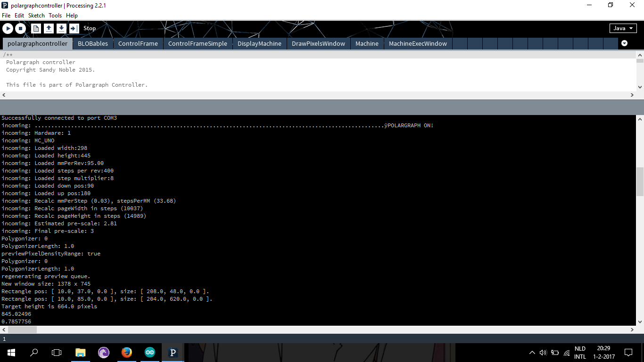The height and width of the screenshot is (362, 644).
Task: Switch to the MachineExecWindow tab
Action: (x=418, y=44)
